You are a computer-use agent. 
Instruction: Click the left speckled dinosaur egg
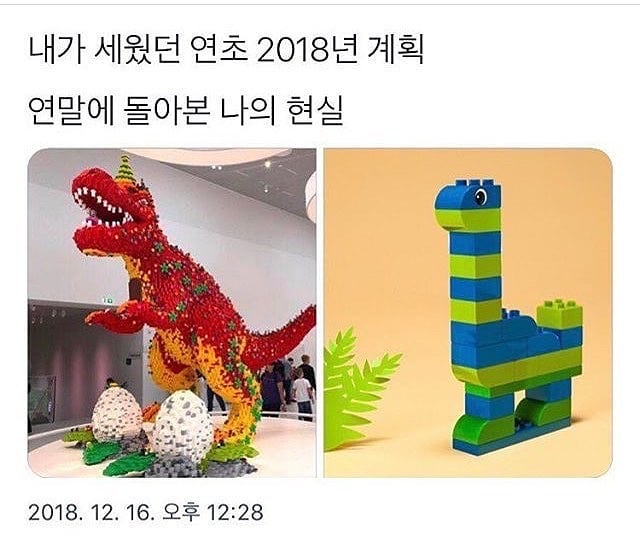click(117, 414)
